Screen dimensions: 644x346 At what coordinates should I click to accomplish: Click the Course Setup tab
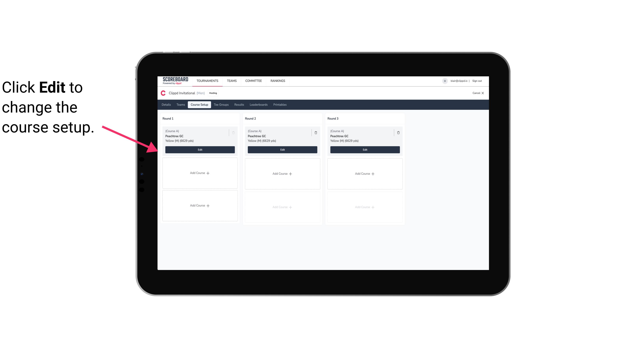tap(199, 104)
